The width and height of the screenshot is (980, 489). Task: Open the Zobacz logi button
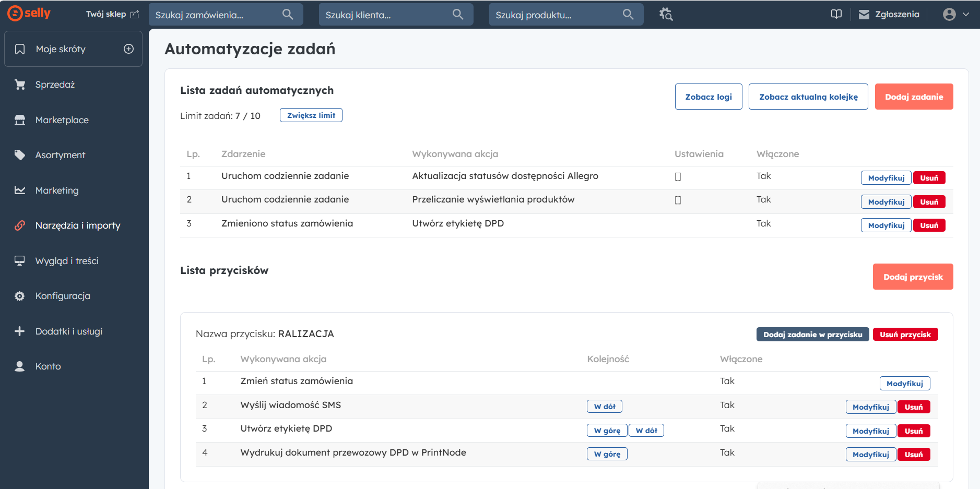tap(709, 97)
